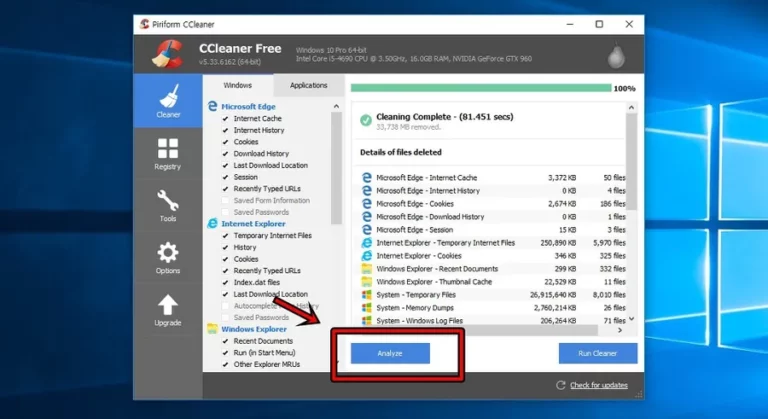Click the Piriform pear icon
Screen dimensions: 768x419
click(x=616, y=55)
